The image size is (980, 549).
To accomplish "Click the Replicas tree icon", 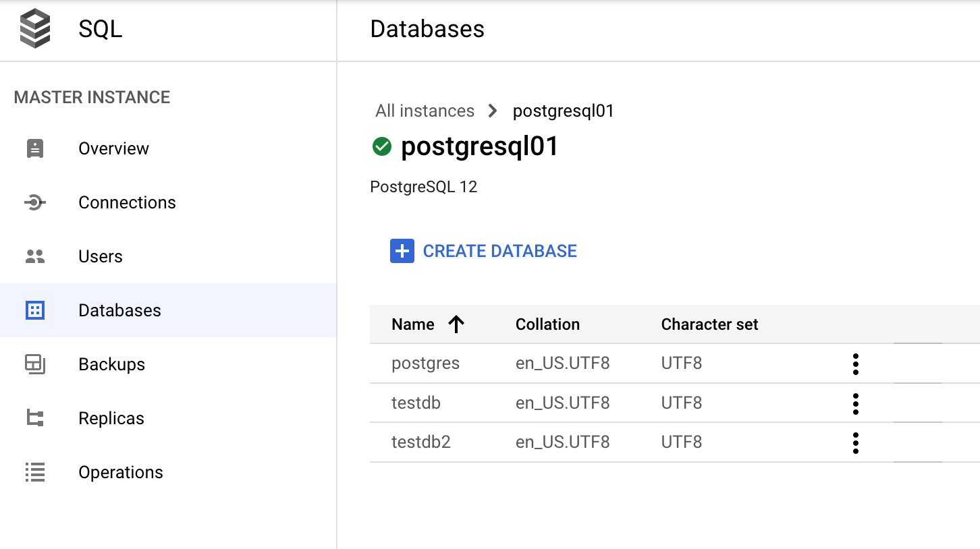I will [34, 418].
